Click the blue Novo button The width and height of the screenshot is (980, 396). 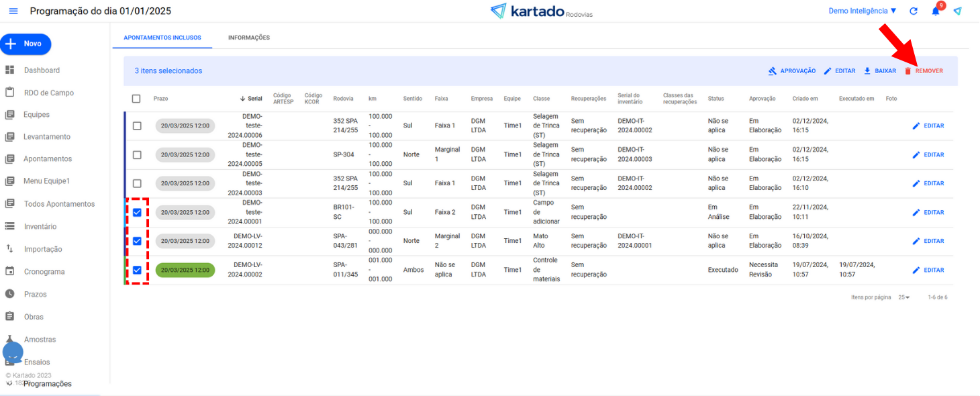[26, 44]
